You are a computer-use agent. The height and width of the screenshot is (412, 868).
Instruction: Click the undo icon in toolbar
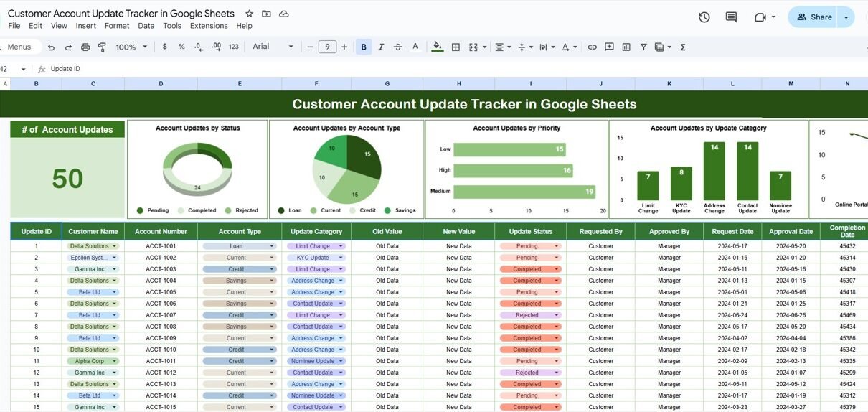click(51, 47)
